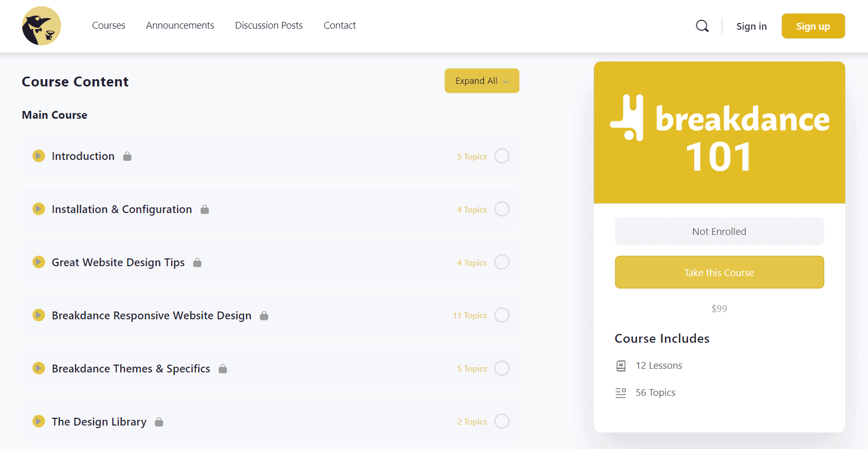868x449 pixels.
Task: Click the completion circle for Breakdance Themes & Specifics
Action: point(502,368)
